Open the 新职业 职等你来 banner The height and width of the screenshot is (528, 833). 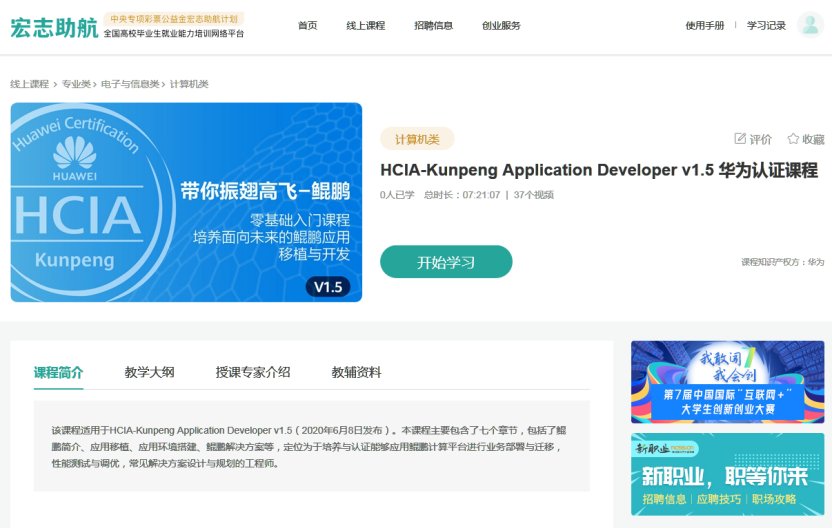point(727,474)
